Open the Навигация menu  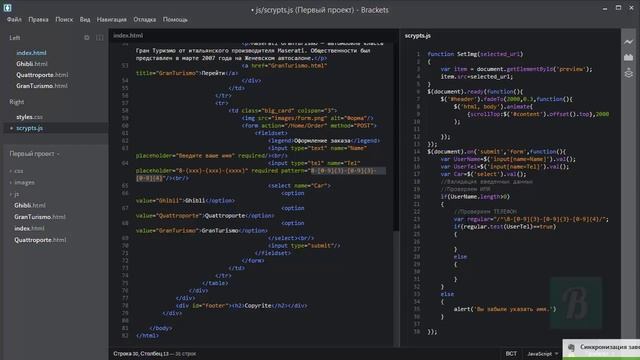click(111, 19)
